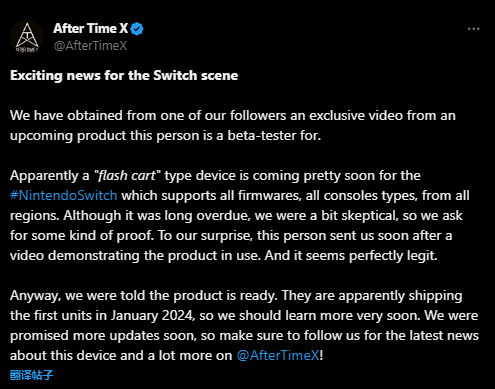Follow the @AfterTimeX mention ending the post
495x389 pixels.
click(278, 355)
